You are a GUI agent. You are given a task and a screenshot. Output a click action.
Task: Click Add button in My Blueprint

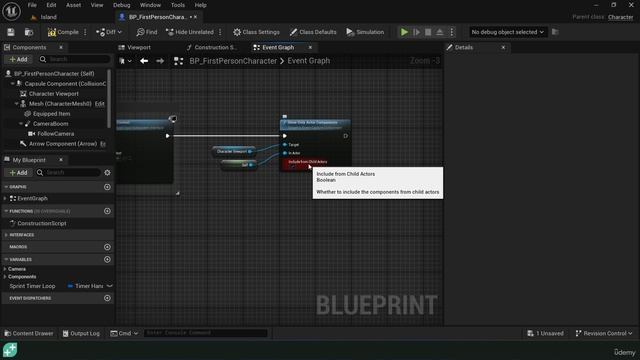point(18,173)
